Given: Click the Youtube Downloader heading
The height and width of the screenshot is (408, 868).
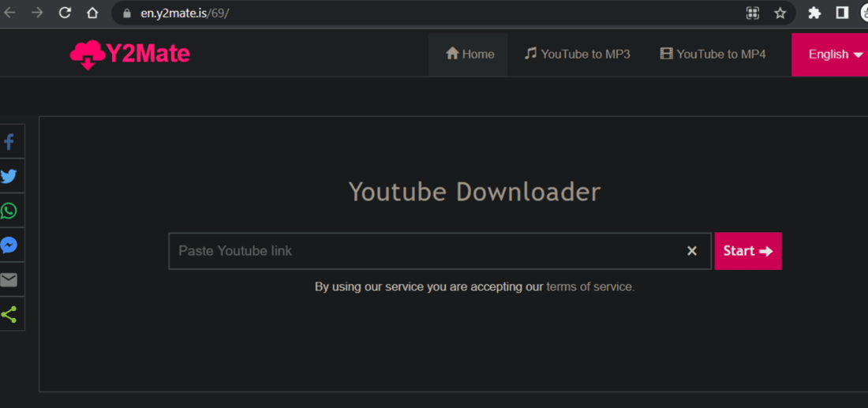Looking at the screenshot, I should point(474,192).
